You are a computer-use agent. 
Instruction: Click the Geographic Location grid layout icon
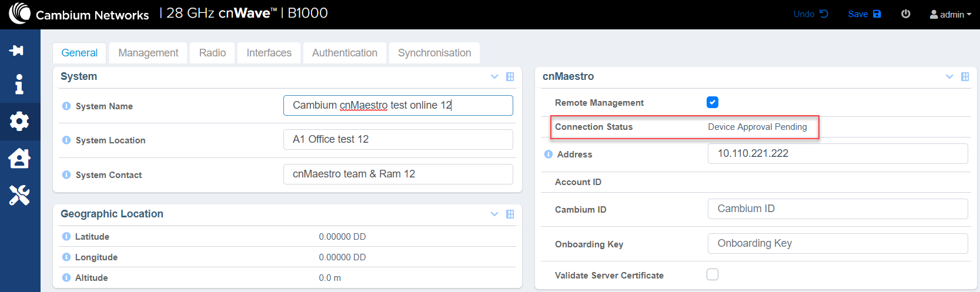coord(510,214)
